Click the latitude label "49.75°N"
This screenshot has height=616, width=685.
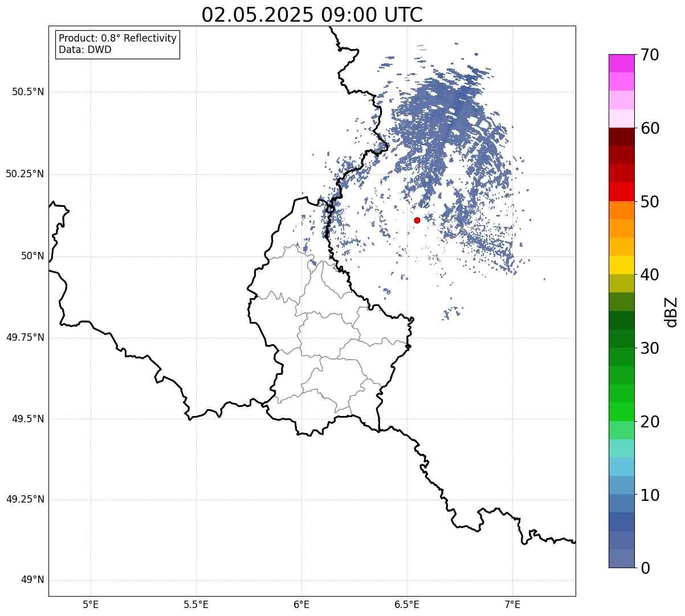click(x=25, y=337)
